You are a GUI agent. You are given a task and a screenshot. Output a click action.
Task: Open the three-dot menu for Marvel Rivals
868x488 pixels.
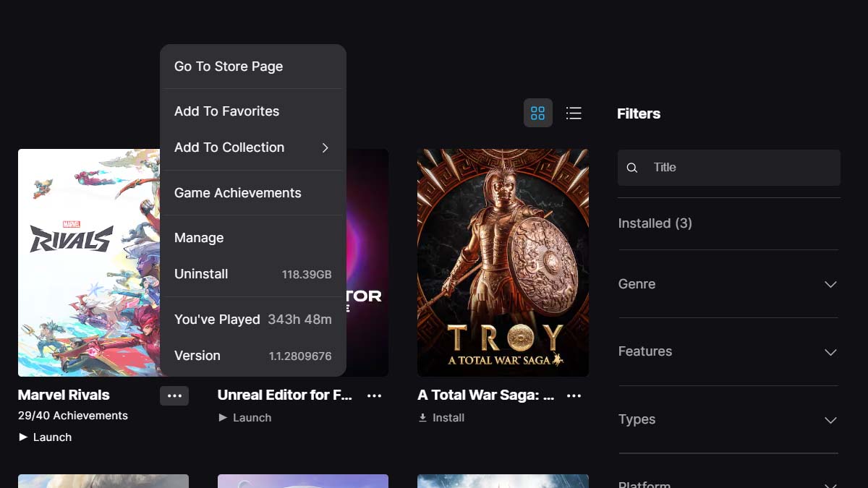174,395
